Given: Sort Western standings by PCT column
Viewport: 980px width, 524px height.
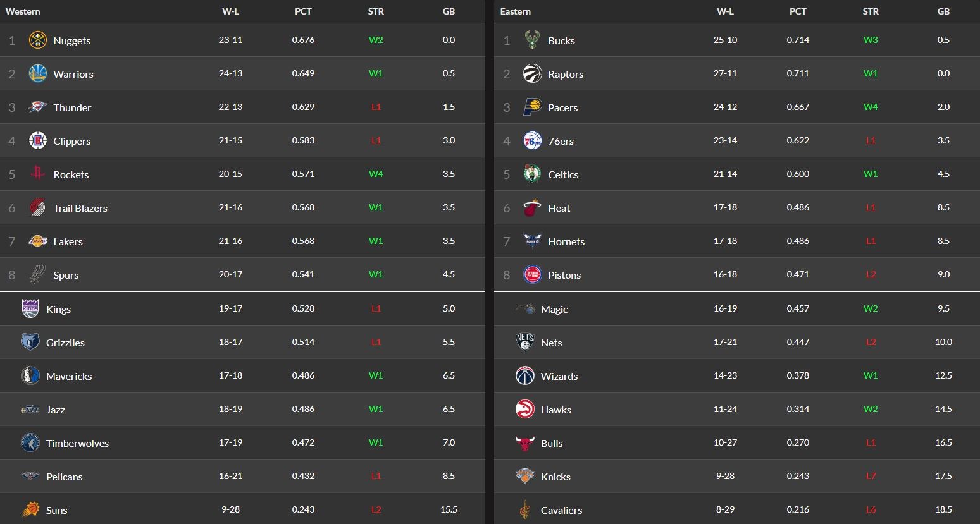Looking at the screenshot, I should 303,11.
